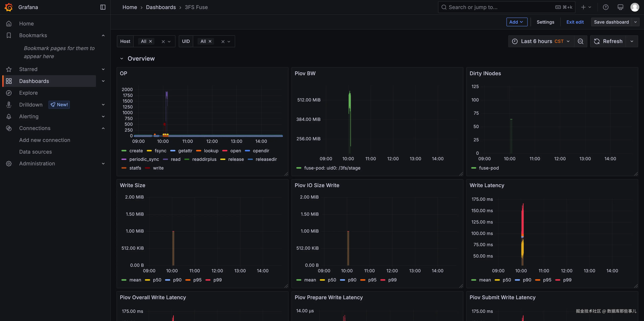Image resolution: width=644 pixels, height=321 pixels.
Task: Go to Administration menu item
Action: click(37, 164)
